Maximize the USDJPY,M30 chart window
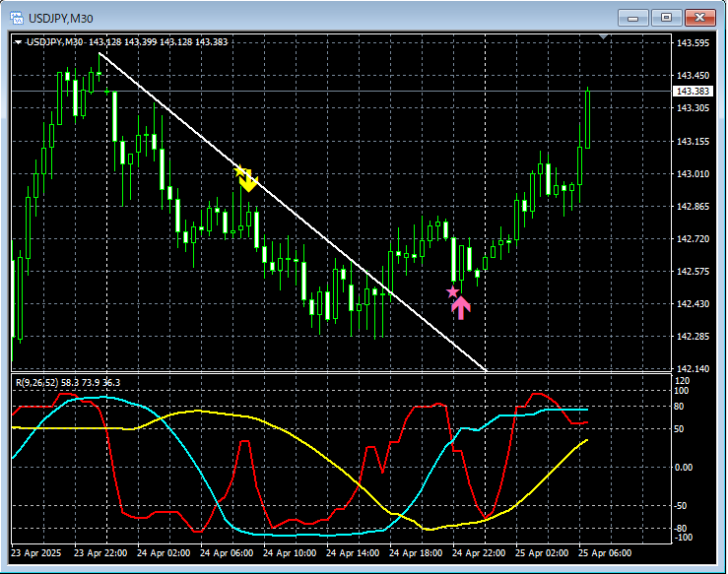Screen dimensions: 728x574 coord(666,18)
